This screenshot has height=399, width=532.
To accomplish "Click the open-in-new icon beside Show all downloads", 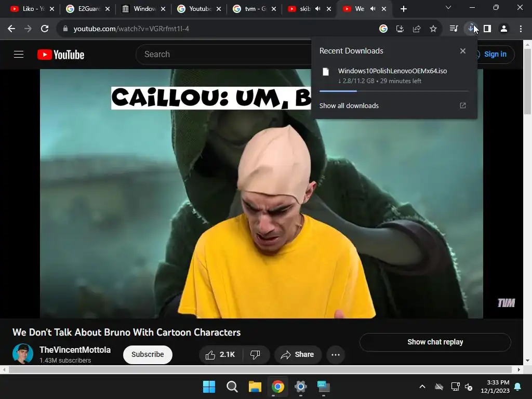I will point(463,105).
